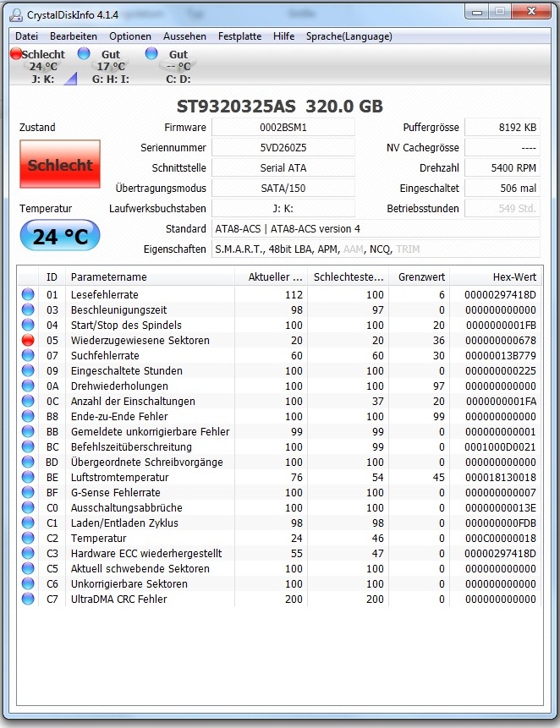Click status icon of Luftstromtemperatur row
The width and height of the screenshot is (560, 728).
point(28,477)
